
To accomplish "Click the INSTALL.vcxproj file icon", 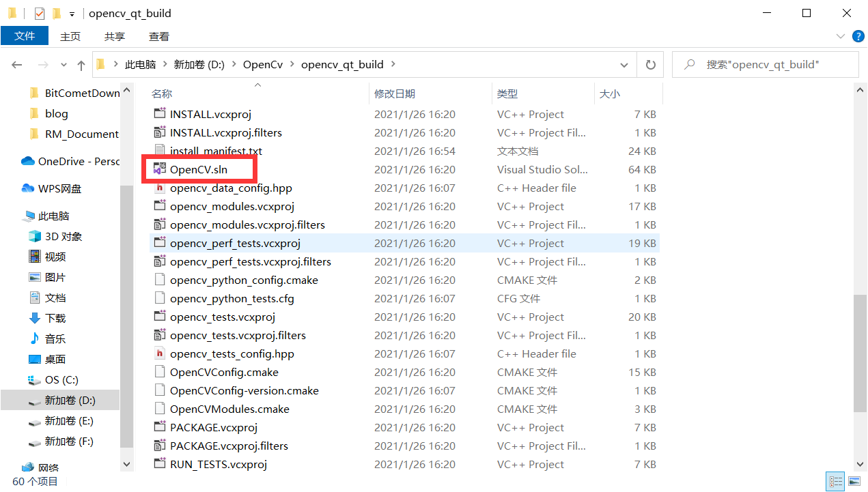I will [160, 114].
